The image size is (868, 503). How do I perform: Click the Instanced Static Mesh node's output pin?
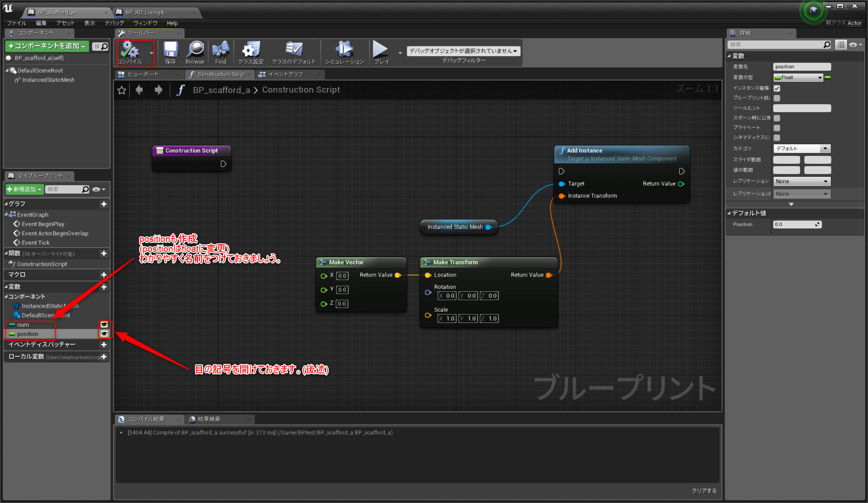[489, 227]
